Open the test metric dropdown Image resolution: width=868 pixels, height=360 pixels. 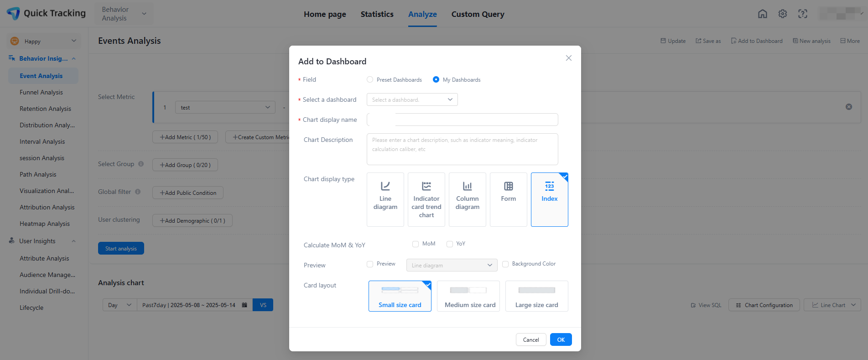[x=225, y=107]
